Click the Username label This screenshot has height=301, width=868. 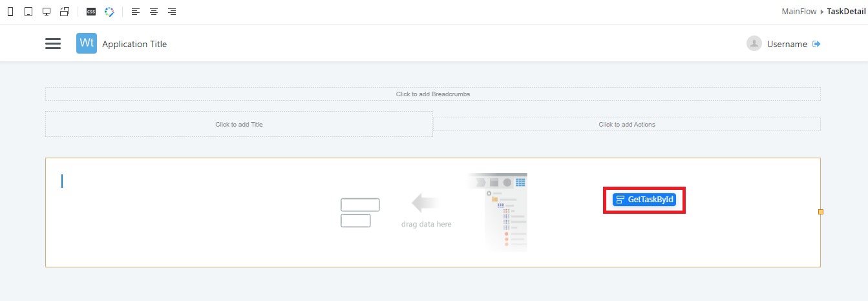pos(787,44)
